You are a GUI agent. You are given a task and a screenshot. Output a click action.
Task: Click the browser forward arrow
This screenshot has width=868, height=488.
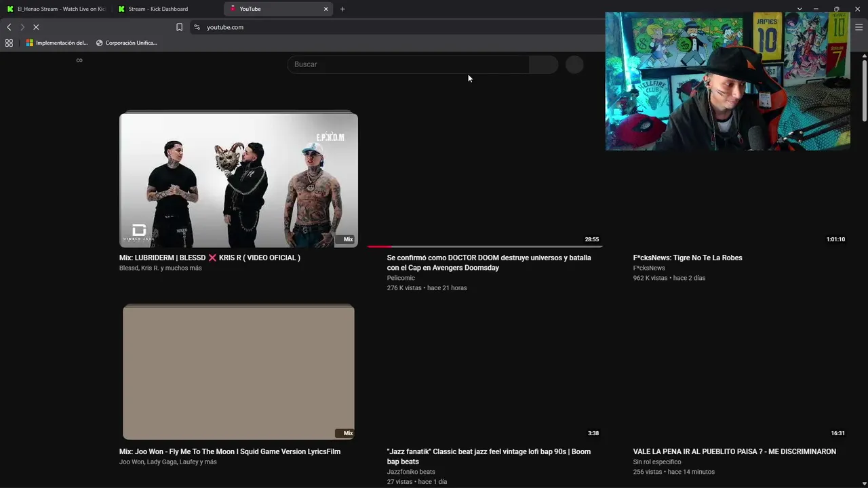click(x=22, y=27)
